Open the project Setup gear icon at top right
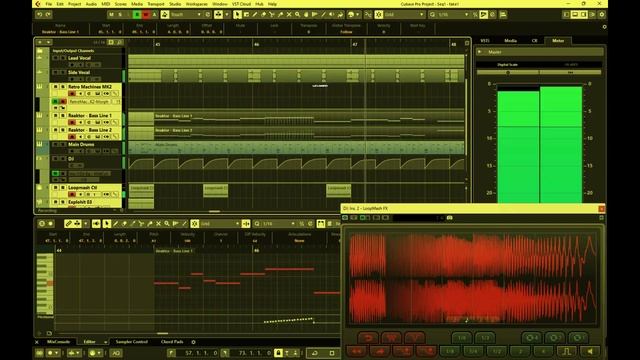This screenshot has width=640, height=360. point(602,15)
